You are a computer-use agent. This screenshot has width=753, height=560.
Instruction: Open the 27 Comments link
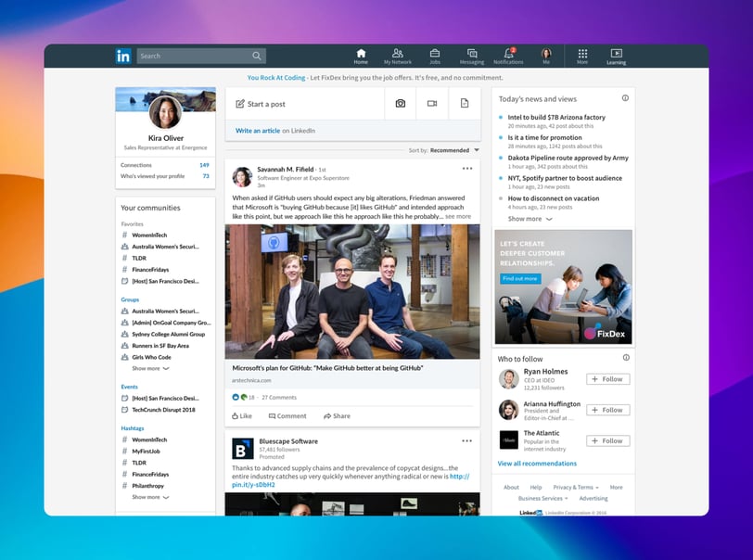tap(279, 397)
